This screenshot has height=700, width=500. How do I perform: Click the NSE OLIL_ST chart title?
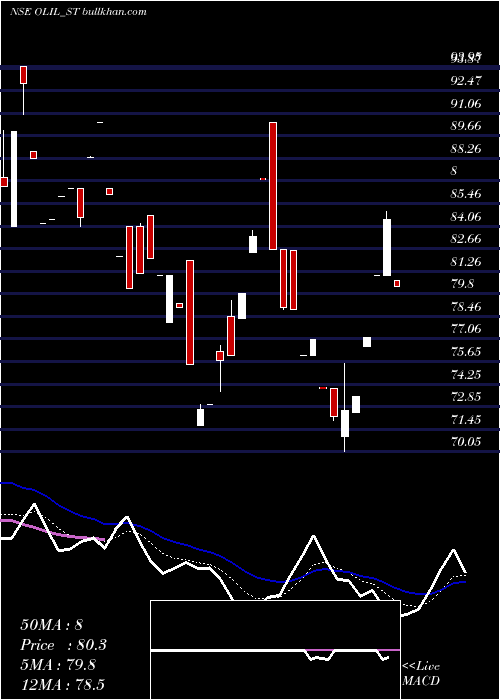78,12
